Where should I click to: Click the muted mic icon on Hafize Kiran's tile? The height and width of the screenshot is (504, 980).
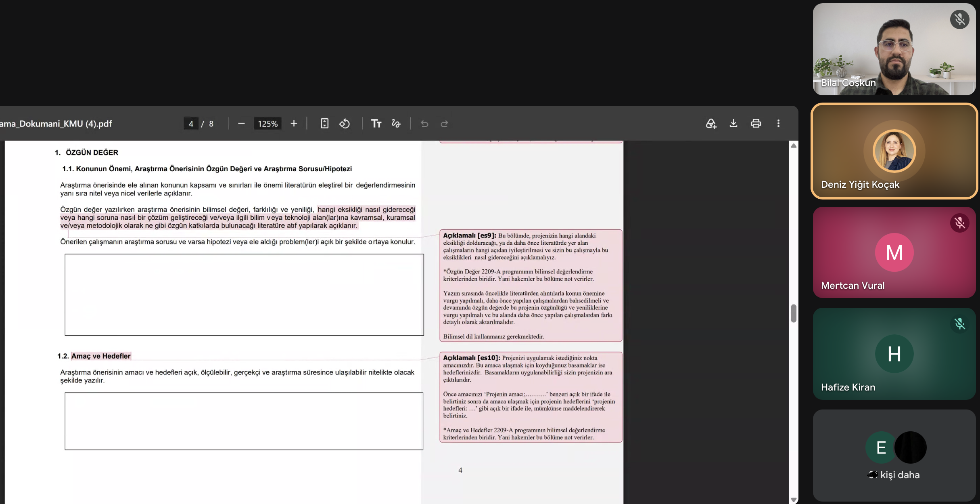click(959, 323)
